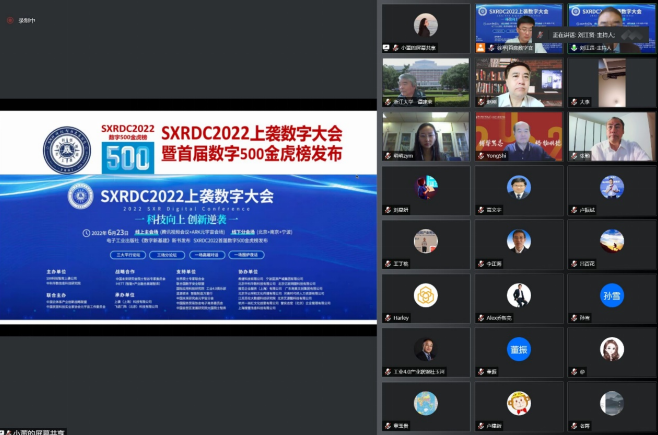Click the muted mic icon on the ceiling camera tile
This screenshot has width=658, height=435.
pyautogui.click(x=574, y=102)
